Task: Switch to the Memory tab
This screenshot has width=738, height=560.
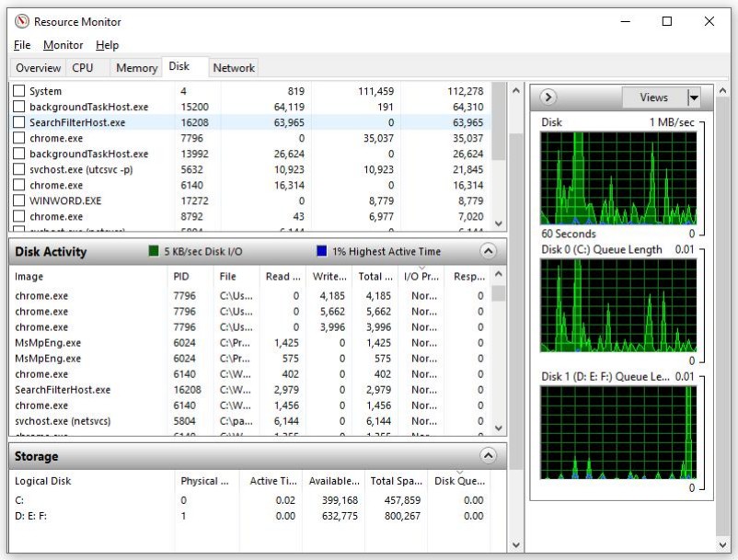Action: pyautogui.click(x=136, y=68)
